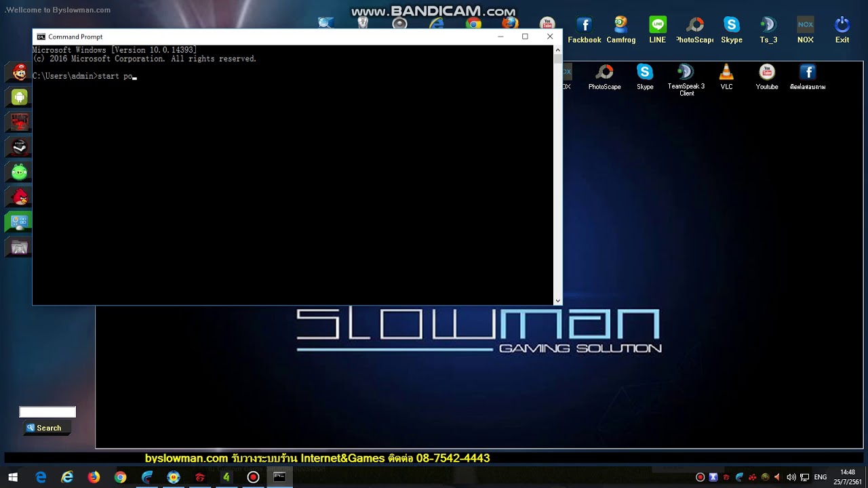Image resolution: width=868 pixels, height=488 pixels.
Task: Click the white search input field
Action: pyautogui.click(x=47, y=412)
